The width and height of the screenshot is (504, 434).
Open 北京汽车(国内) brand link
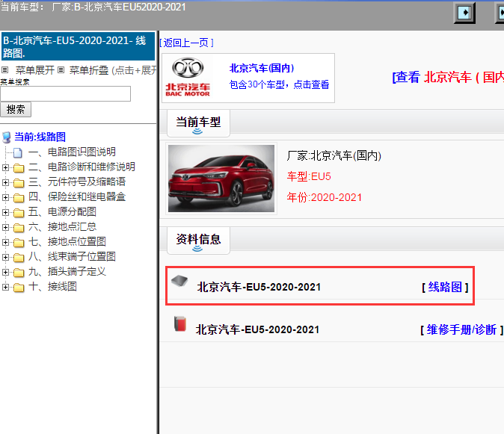(x=262, y=68)
